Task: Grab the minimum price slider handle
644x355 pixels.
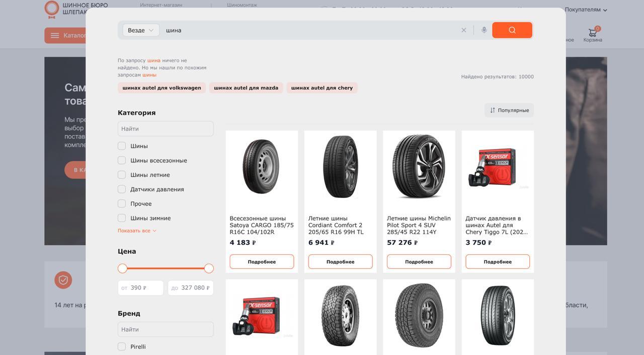Action: [122, 268]
